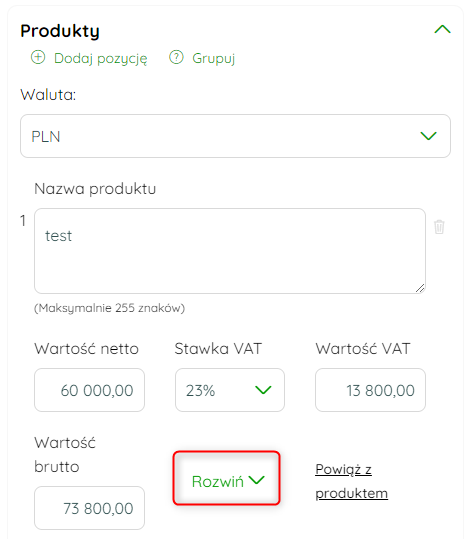
Task: Click the Produkty section heading
Action: pos(60,31)
